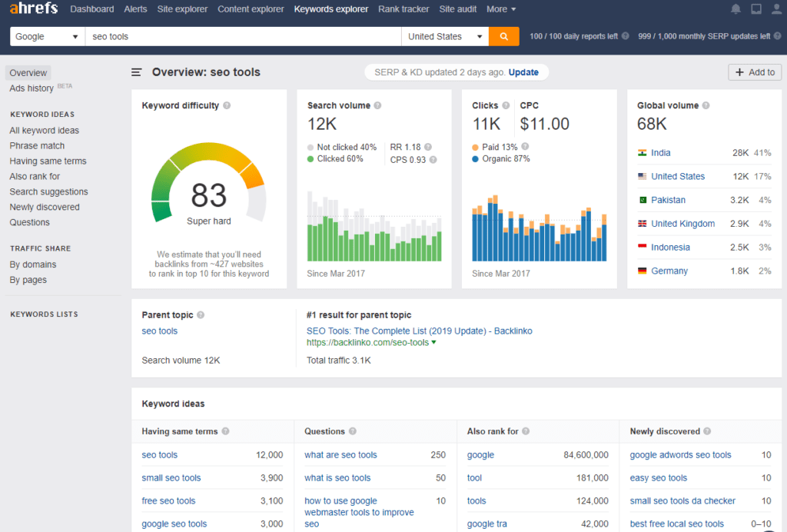Click the blue Organic legend dot
The image size is (787, 532).
[x=475, y=159]
